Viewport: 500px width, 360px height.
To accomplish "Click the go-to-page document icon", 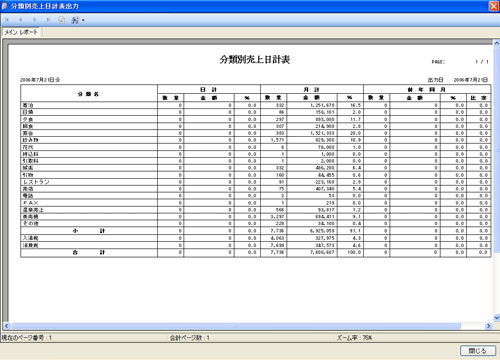I will coord(62,20).
